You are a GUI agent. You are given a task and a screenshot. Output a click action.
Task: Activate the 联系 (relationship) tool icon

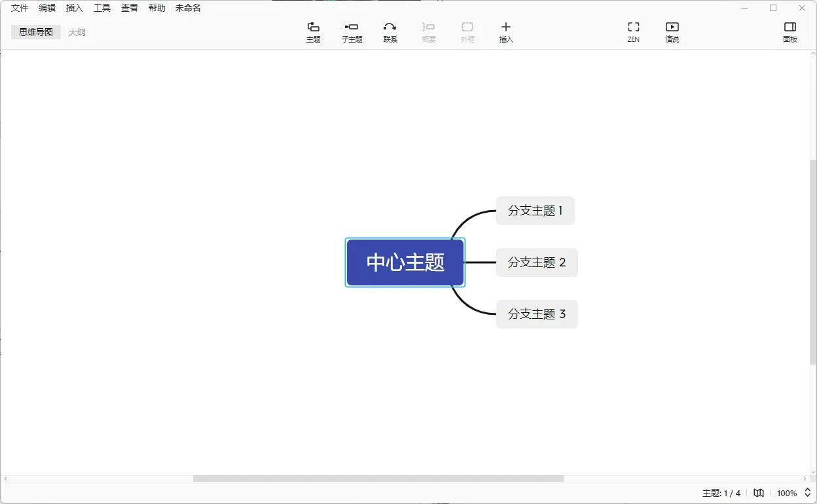(x=390, y=31)
